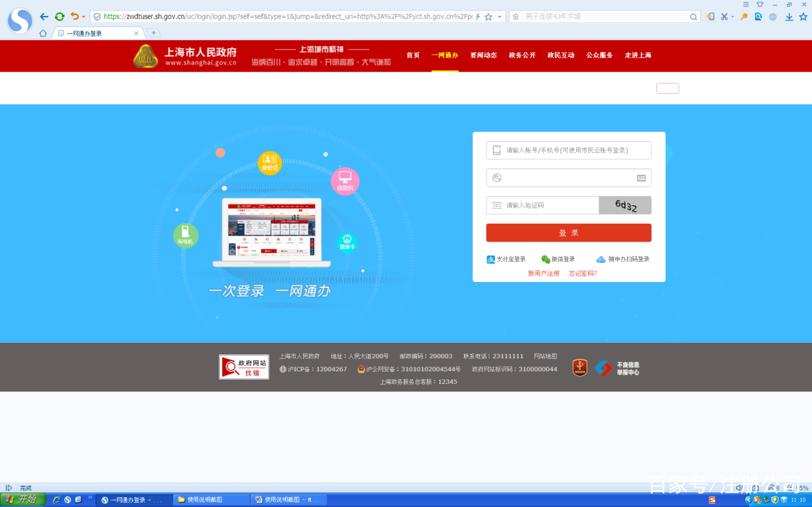Image resolution: width=812 pixels, height=507 pixels.
Task: Open the undo history dropdown arrow
Action: [x=83, y=17]
